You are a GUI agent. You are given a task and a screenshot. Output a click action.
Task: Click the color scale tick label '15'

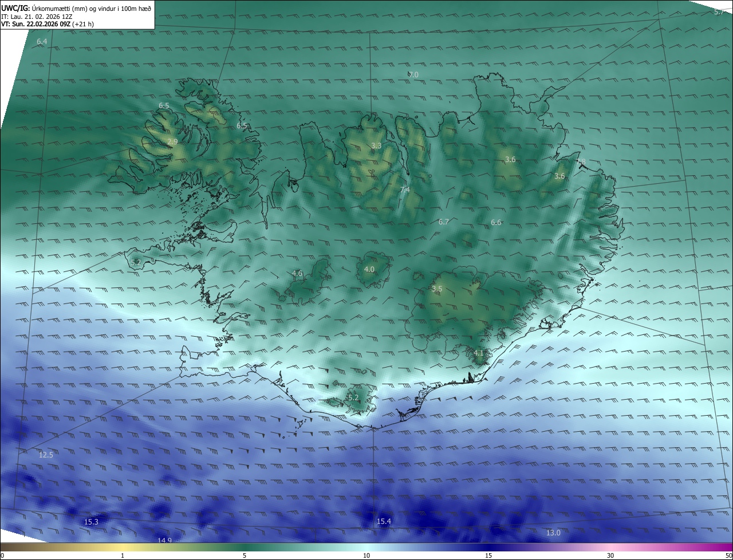488,555
